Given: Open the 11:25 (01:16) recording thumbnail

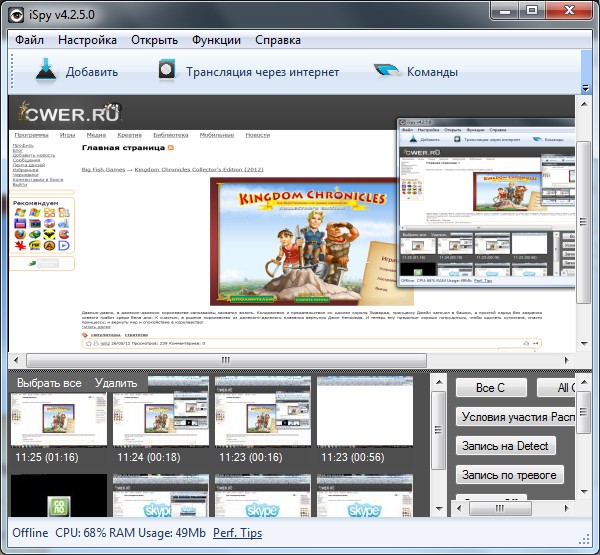Looking at the screenshot, I should 59,419.
